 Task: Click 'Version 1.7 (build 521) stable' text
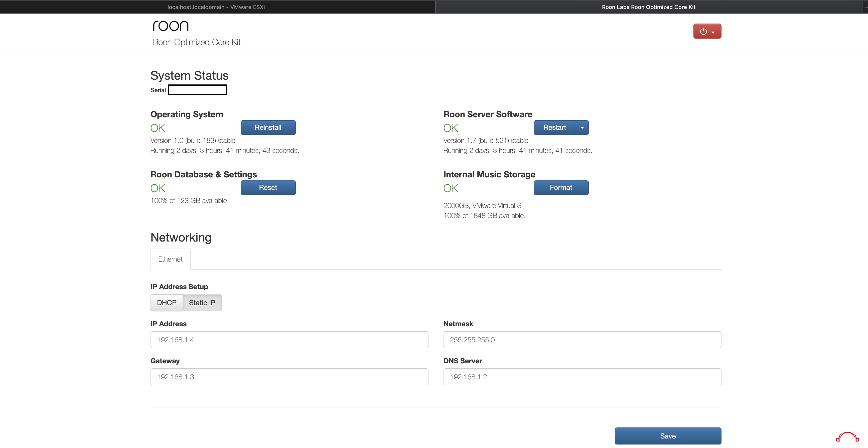(x=486, y=140)
